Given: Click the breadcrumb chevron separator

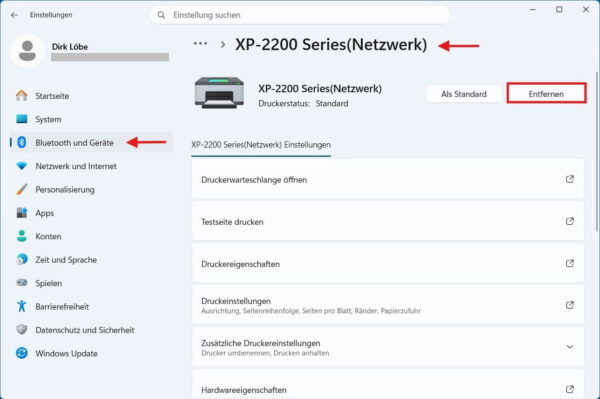Looking at the screenshot, I should pos(223,45).
